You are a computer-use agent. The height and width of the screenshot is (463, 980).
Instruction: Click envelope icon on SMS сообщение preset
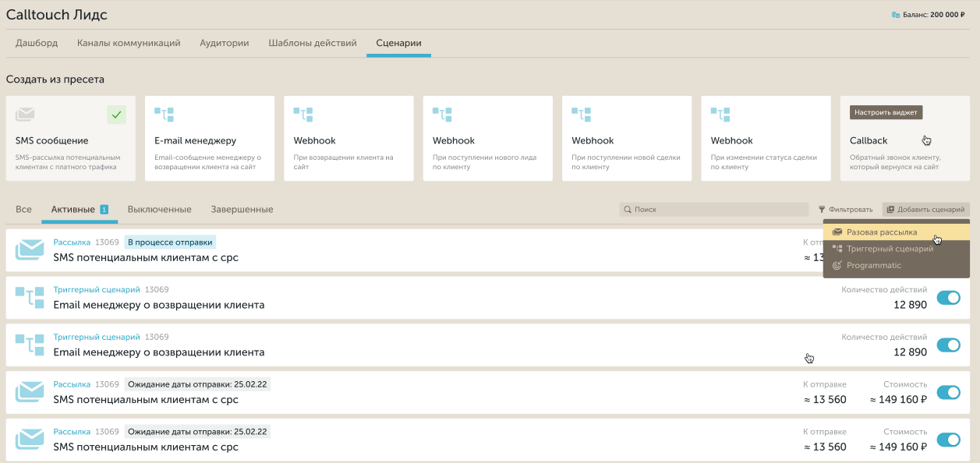pos(25,115)
